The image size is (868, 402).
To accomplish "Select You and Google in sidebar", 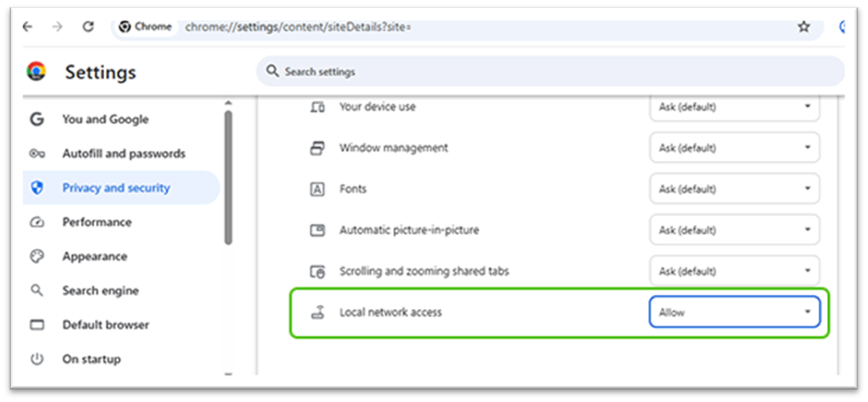I will pyautogui.click(x=105, y=119).
